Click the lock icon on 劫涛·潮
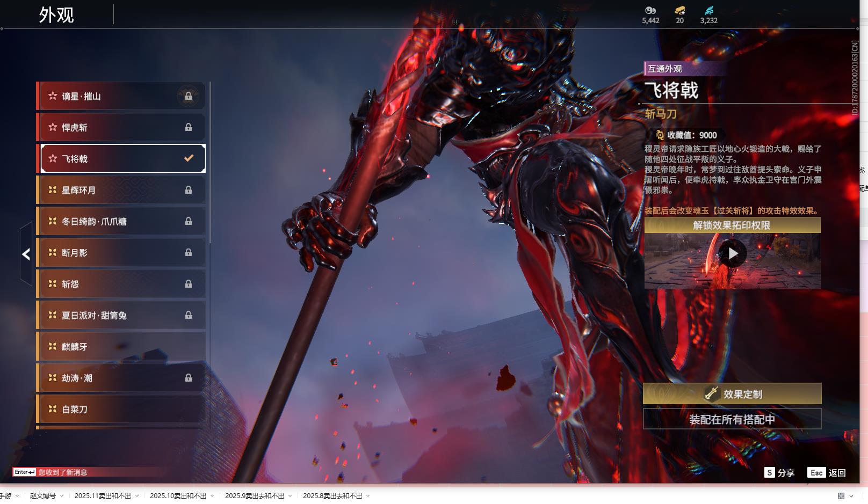This screenshot has height=504, width=868. coord(189,378)
